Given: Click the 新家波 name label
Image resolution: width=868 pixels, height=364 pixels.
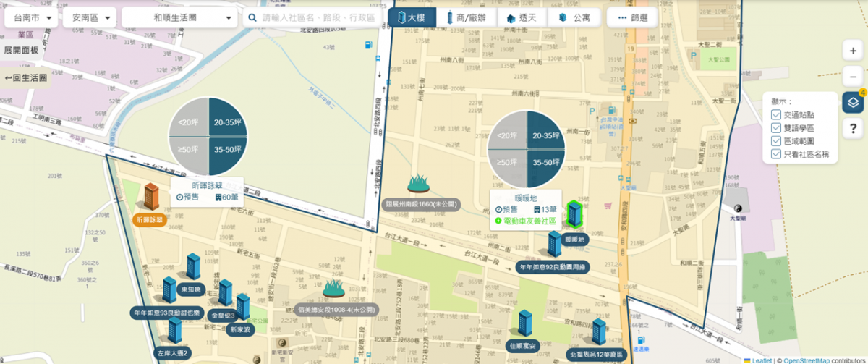Looking at the screenshot, I should click(240, 329).
